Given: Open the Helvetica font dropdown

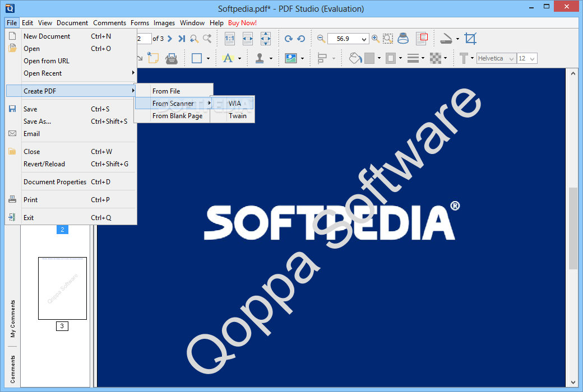Looking at the screenshot, I should [x=496, y=58].
